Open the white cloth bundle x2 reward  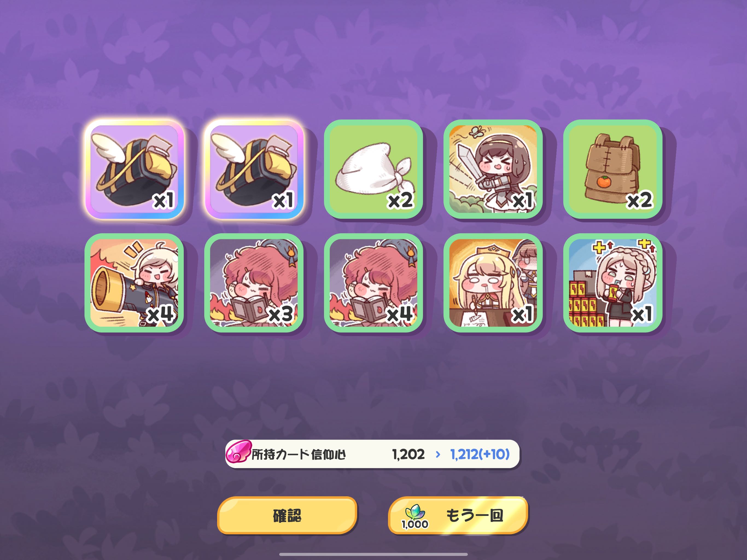373,169
